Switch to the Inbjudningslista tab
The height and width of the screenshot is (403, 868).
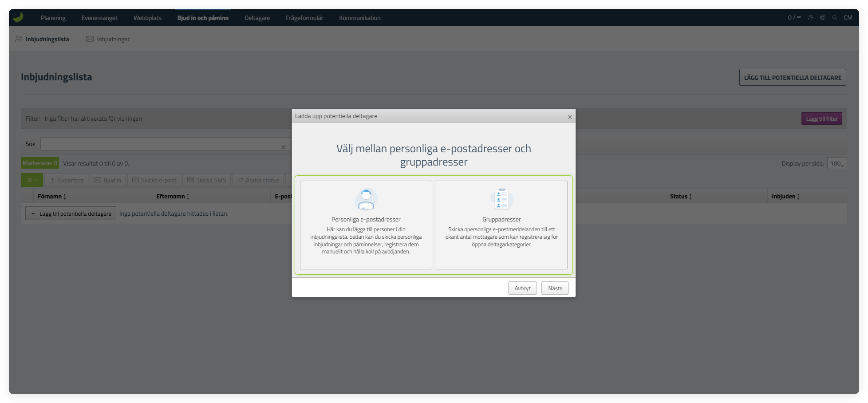coord(43,39)
